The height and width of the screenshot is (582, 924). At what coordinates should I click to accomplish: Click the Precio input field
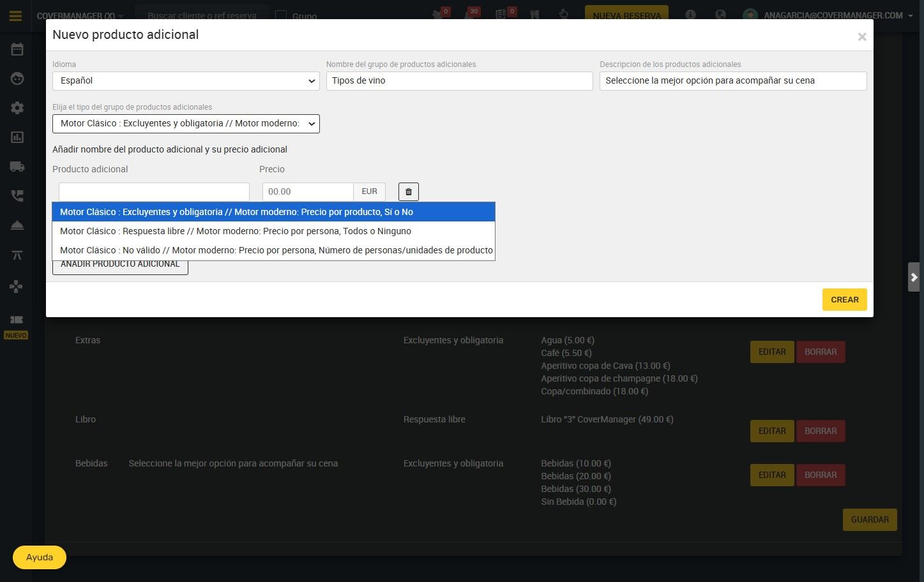pos(308,192)
